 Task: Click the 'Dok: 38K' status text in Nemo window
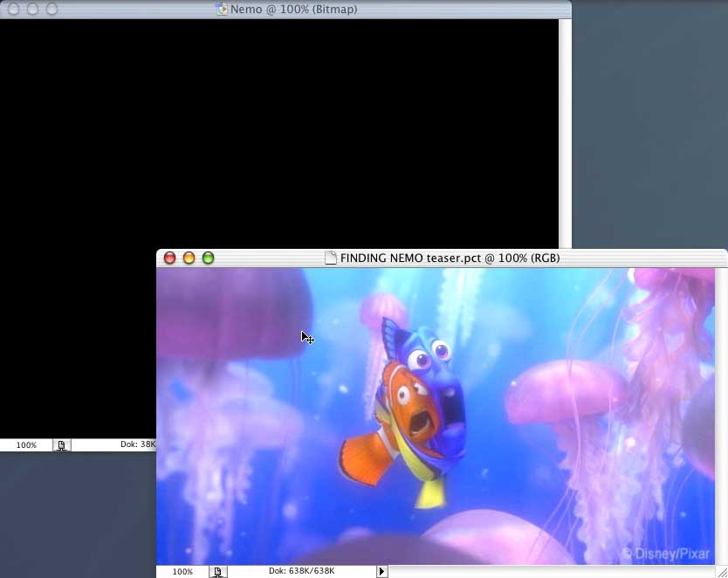pyautogui.click(x=138, y=444)
